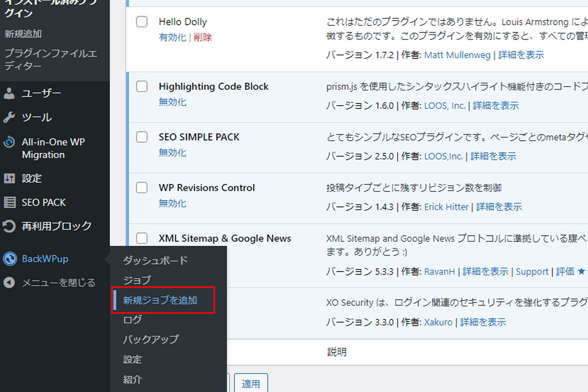Image resolution: width=588 pixels, height=392 pixels.
Task: Click the Users person icon in sidebar
Action: pos(9,93)
